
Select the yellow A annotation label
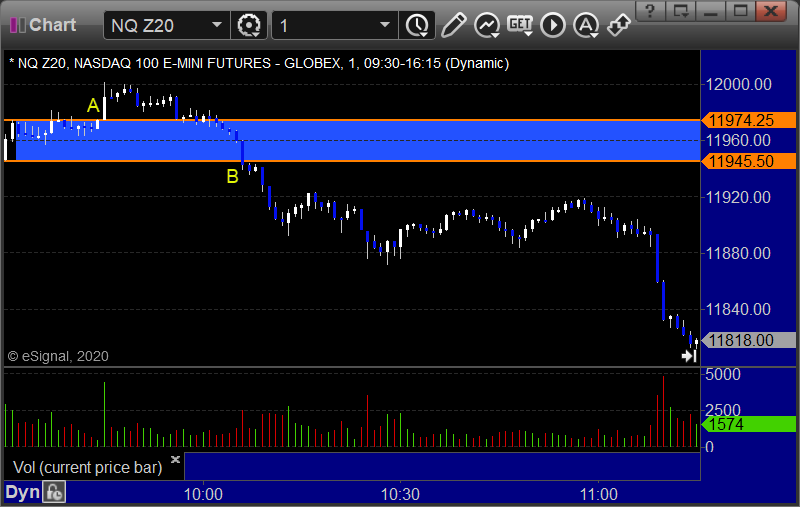tap(93, 106)
